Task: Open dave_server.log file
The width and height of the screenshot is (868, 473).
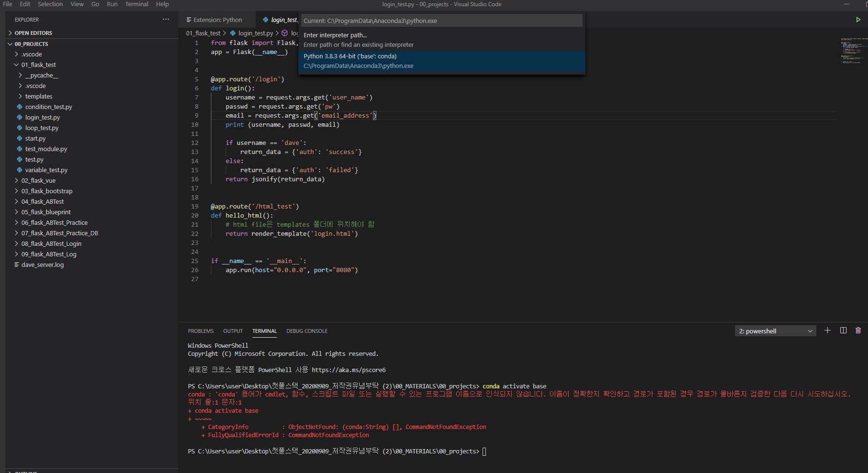Action: (x=42, y=264)
